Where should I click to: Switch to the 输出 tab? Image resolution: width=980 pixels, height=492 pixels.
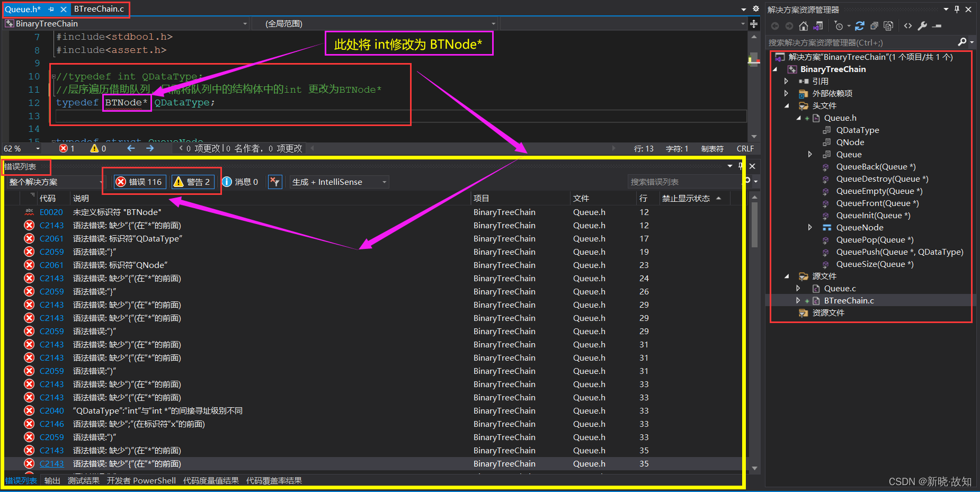[x=52, y=481]
